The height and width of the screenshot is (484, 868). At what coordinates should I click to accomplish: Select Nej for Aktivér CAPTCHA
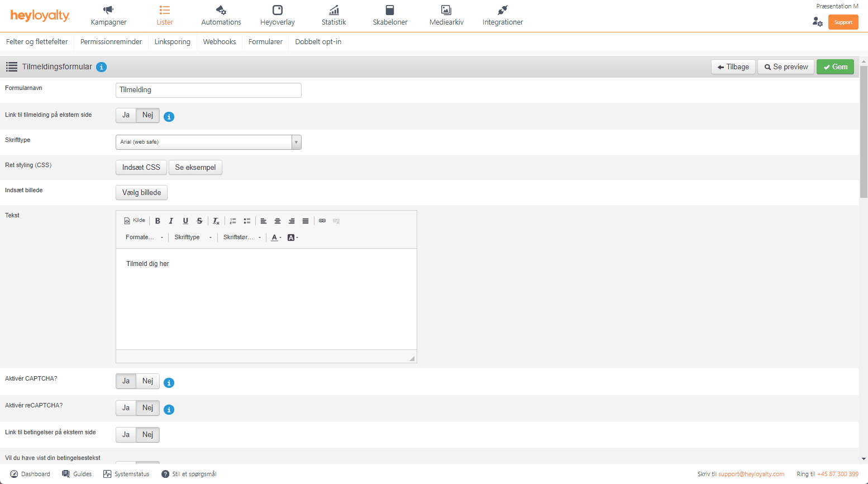147,381
